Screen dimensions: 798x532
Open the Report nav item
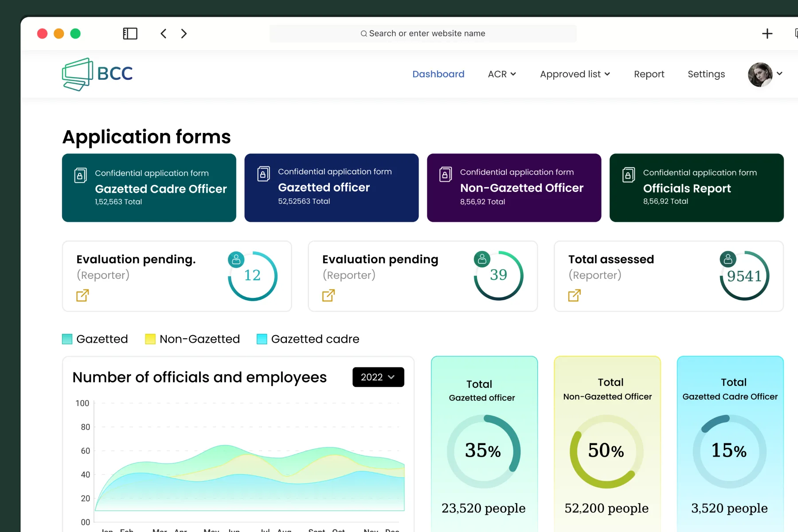click(649, 74)
